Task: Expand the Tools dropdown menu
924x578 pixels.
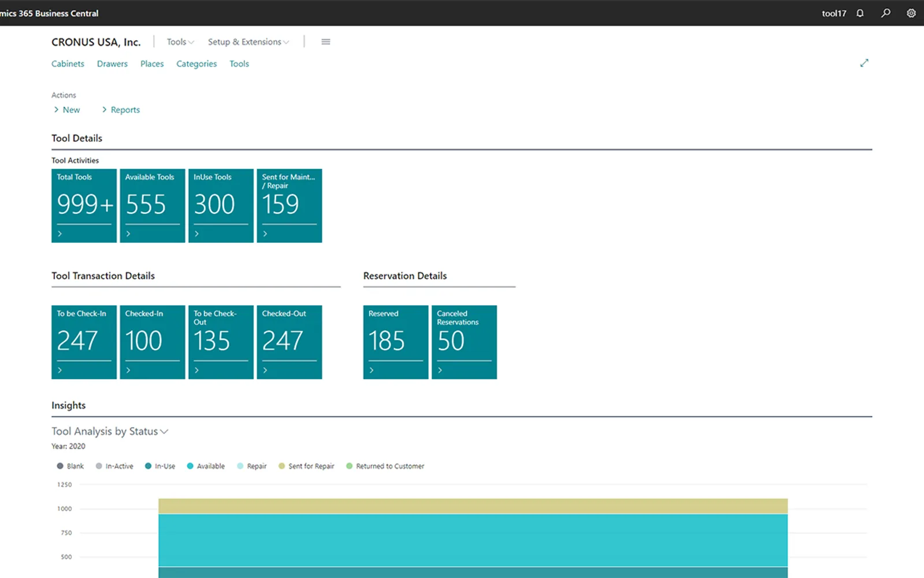Action: click(180, 42)
